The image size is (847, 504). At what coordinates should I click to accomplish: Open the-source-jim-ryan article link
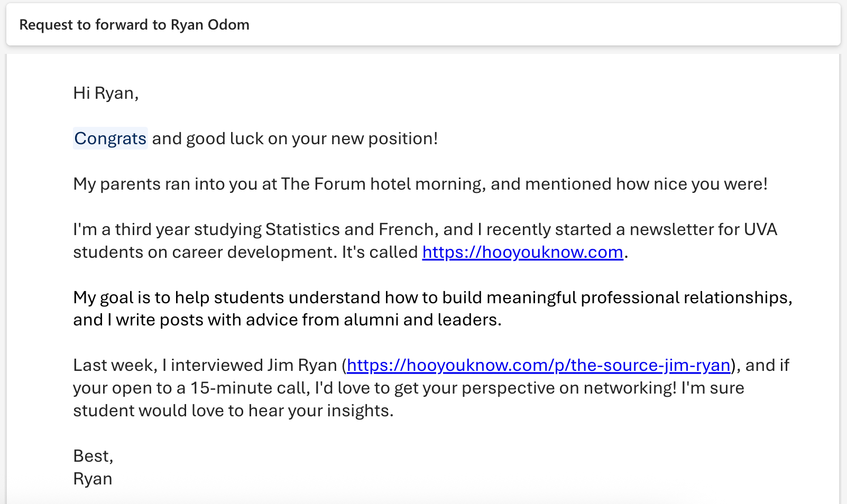point(538,365)
